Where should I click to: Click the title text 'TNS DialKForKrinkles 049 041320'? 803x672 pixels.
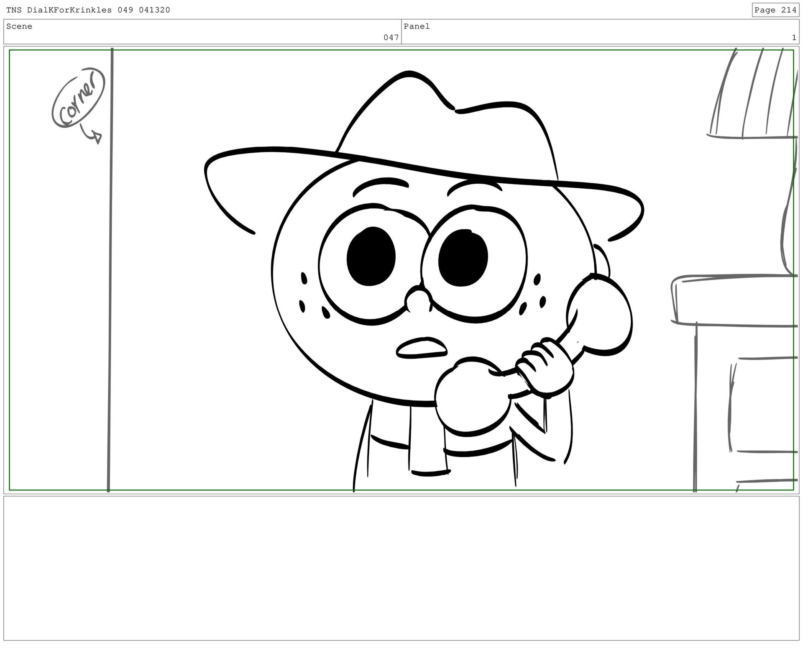click(x=88, y=10)
